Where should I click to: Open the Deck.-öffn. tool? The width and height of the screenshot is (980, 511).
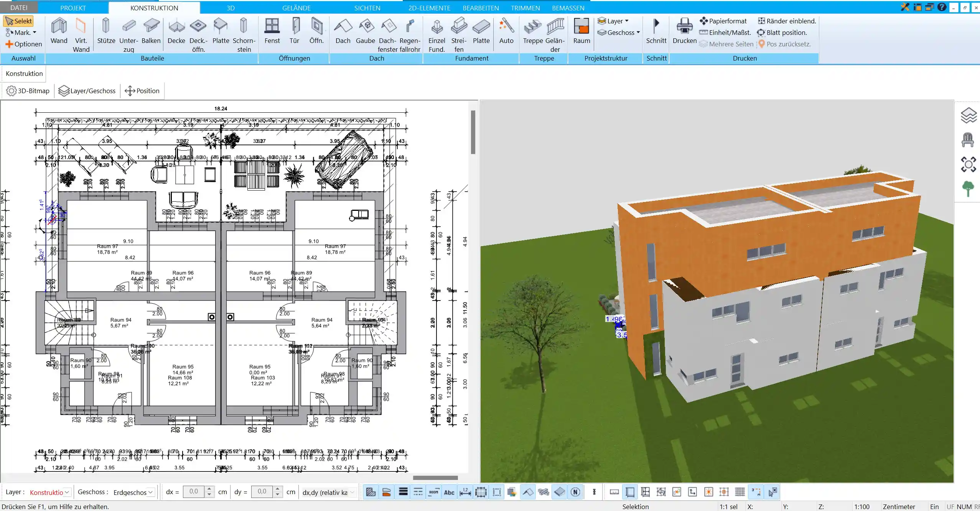198,35
